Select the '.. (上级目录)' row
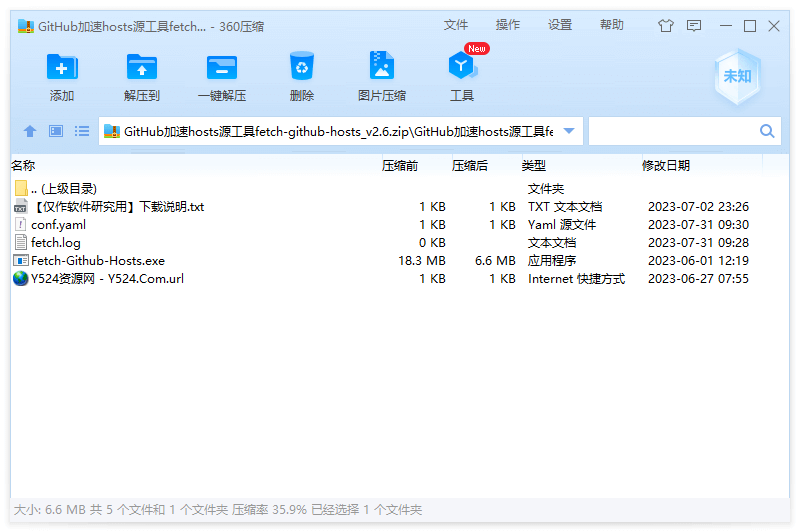800x532 pixels. (399, 188)
